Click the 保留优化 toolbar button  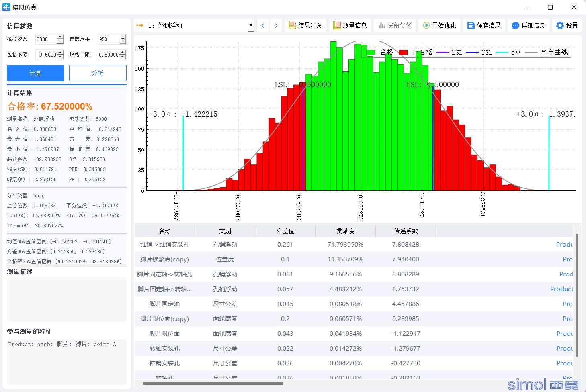click(x=394, y=25)
